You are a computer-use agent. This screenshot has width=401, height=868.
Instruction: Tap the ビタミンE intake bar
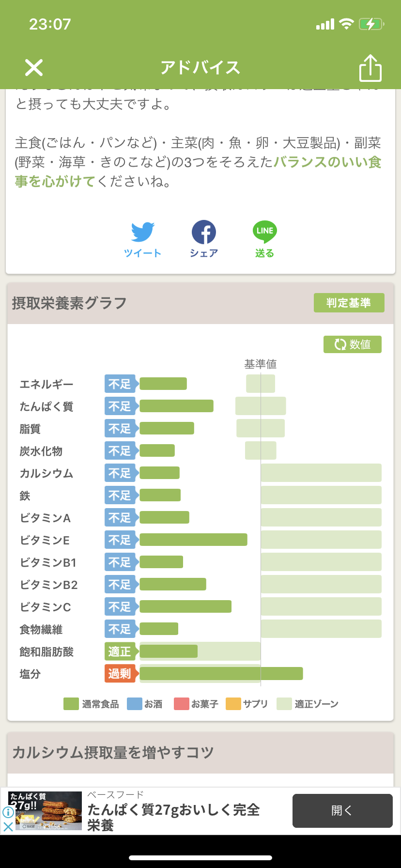pyautogui.click(x=193, y=540)
